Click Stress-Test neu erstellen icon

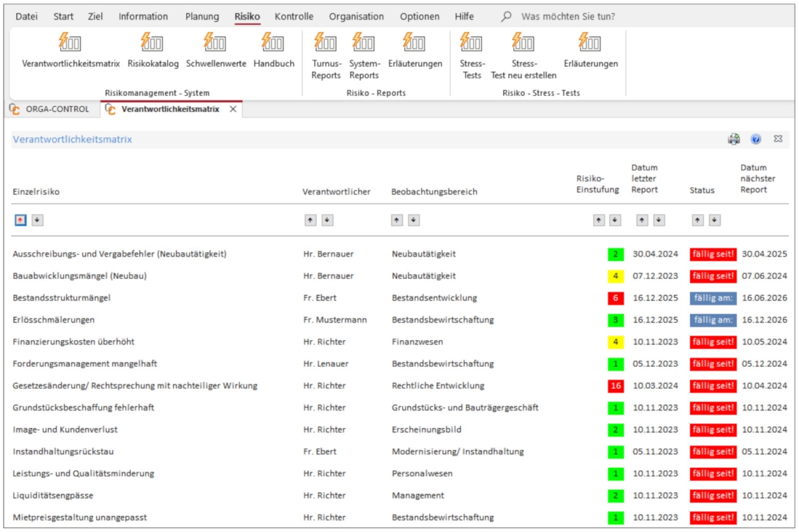point(523,44)
